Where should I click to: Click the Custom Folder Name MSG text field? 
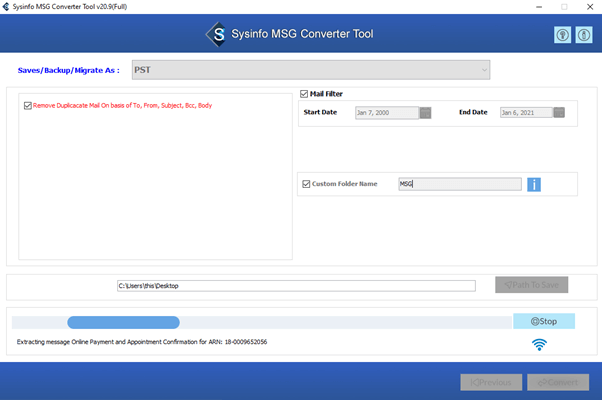(x=460, y=184)
